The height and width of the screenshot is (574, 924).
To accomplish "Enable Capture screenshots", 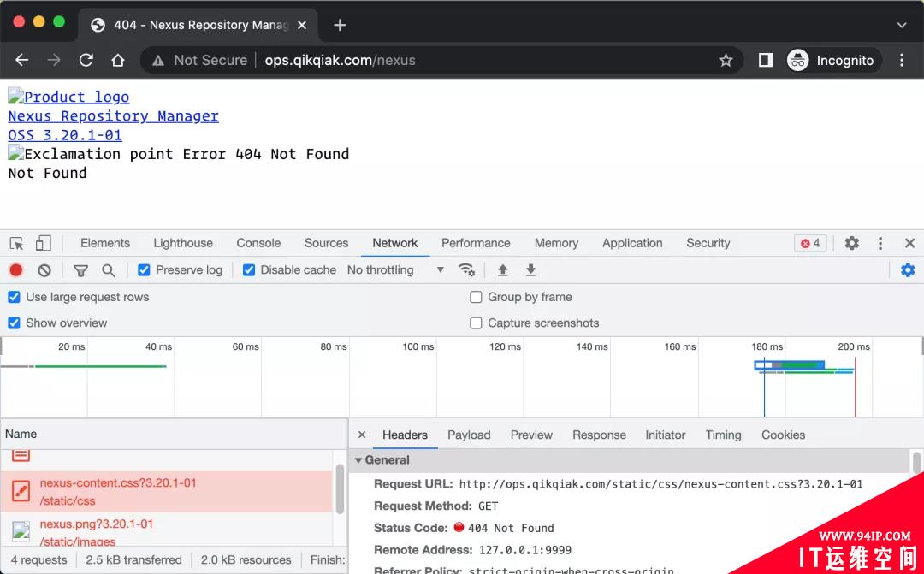I will (x=476, y=323).
